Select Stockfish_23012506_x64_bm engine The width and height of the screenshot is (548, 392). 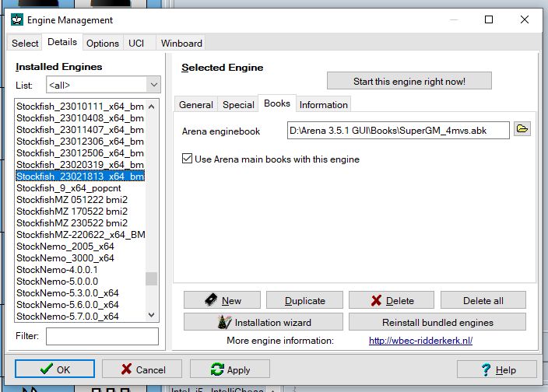tap(80, 153)
